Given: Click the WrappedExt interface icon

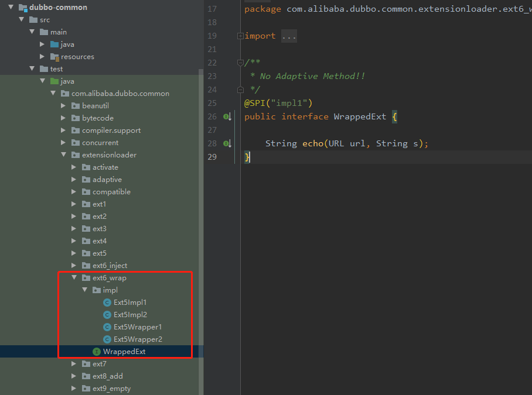Looking at the screenshot, I should pyautogui.click(x=97, y=352).
